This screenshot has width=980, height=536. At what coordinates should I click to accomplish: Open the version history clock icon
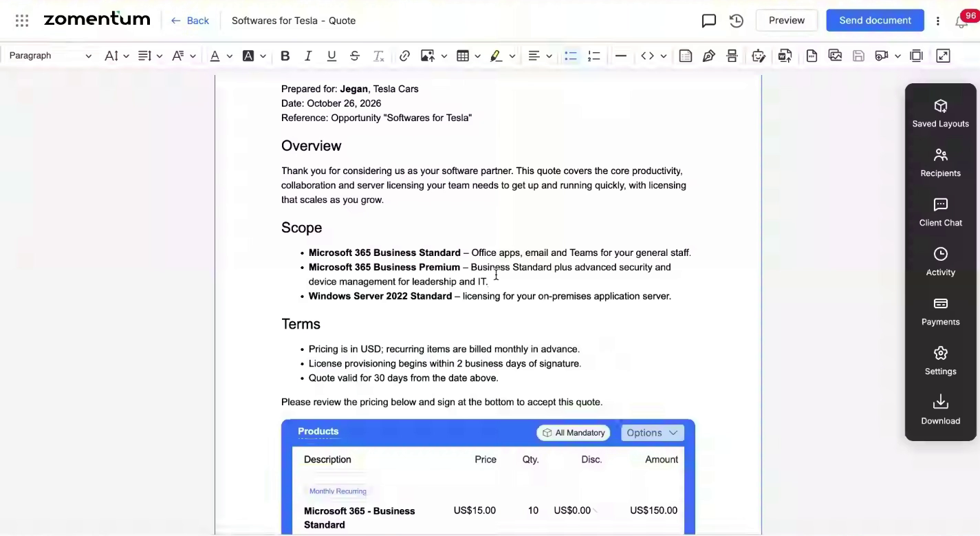click(737, 21)
